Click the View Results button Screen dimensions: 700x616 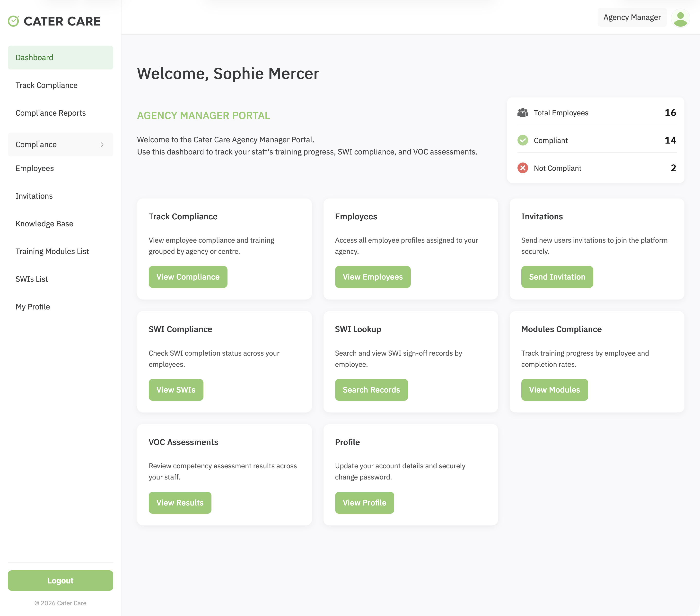[180, 503]
